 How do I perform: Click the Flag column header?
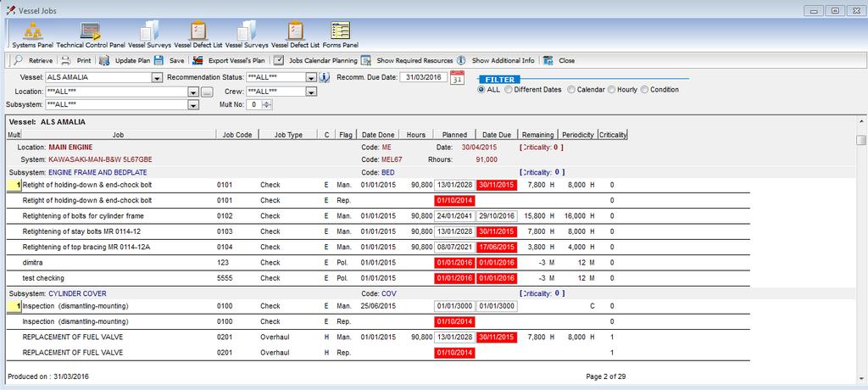346,135
